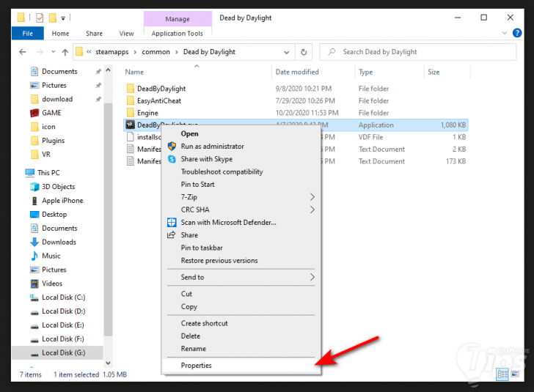Open Music in navigation pane

click(x=51, y=256)
